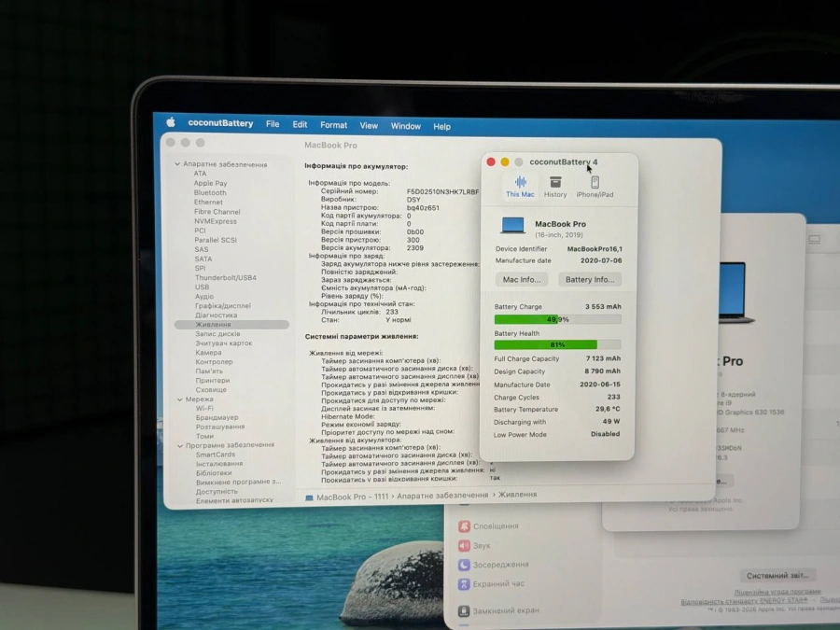Image resolution: width=840 pixels, height=630 pixels.
Task: Switch to the This Mac tab
Action: (520, 187)
